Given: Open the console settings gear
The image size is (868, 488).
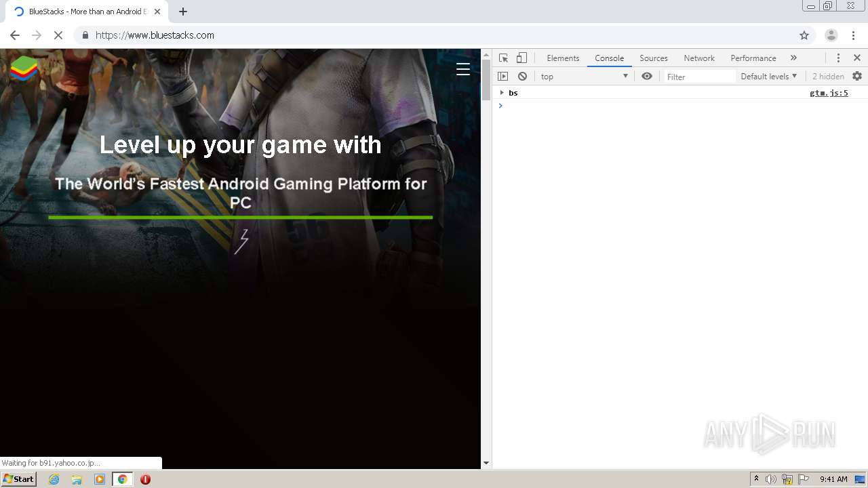Looking at the screenshot, I should click(x=857, y=77).
